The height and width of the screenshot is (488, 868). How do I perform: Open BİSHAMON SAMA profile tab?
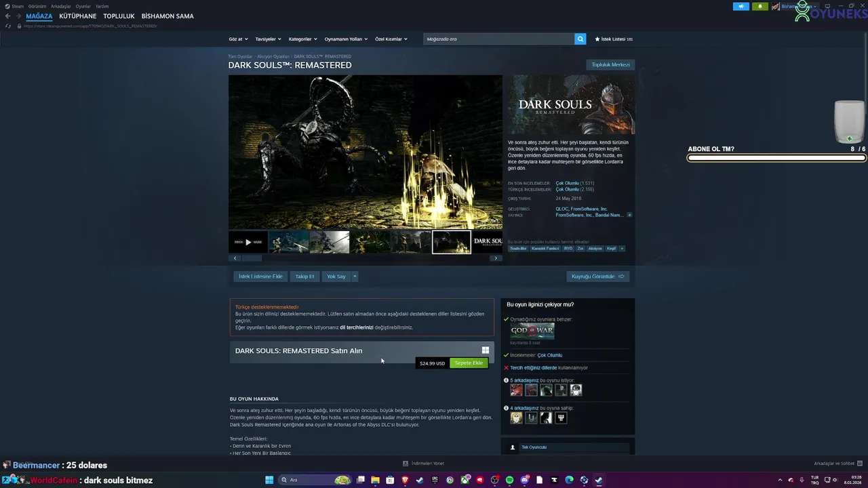[x=167, y=16]
